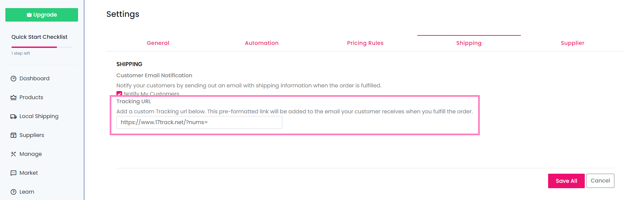This screenshot has height=200, width=644.
Task: Click the Local Shipping truck icon
Action: pyautogui.click(x=13, y=116)
